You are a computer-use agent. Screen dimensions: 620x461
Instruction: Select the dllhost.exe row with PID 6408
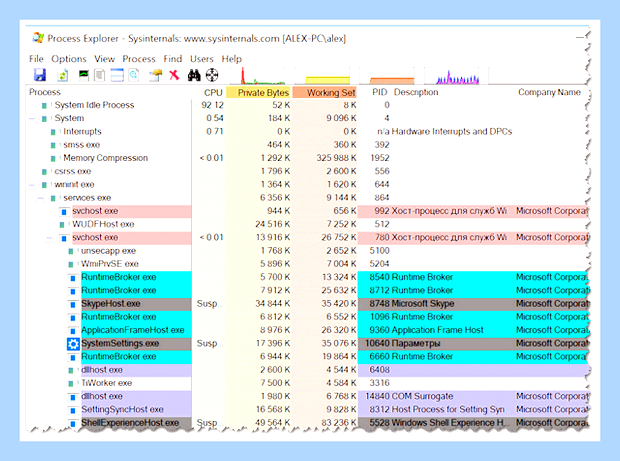307,370
